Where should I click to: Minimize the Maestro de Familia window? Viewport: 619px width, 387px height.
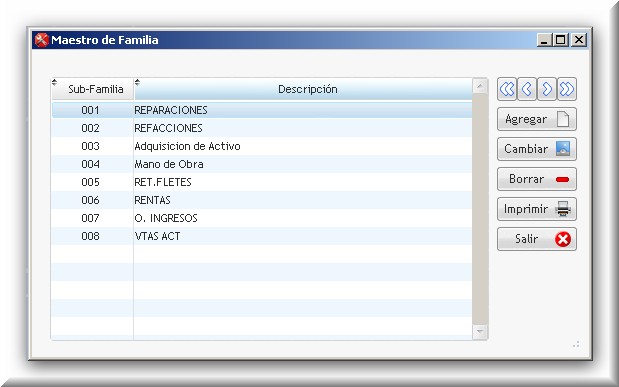point(544,40)
